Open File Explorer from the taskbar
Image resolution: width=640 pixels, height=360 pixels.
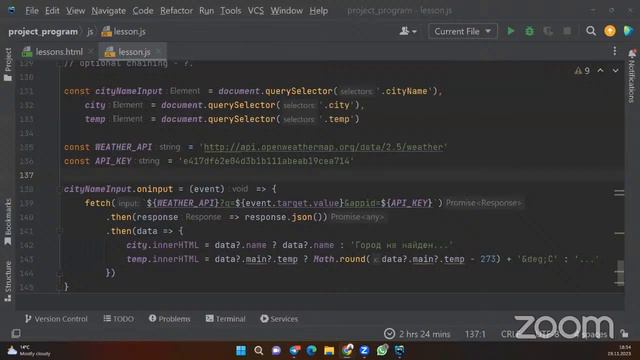tap(329, 351)
